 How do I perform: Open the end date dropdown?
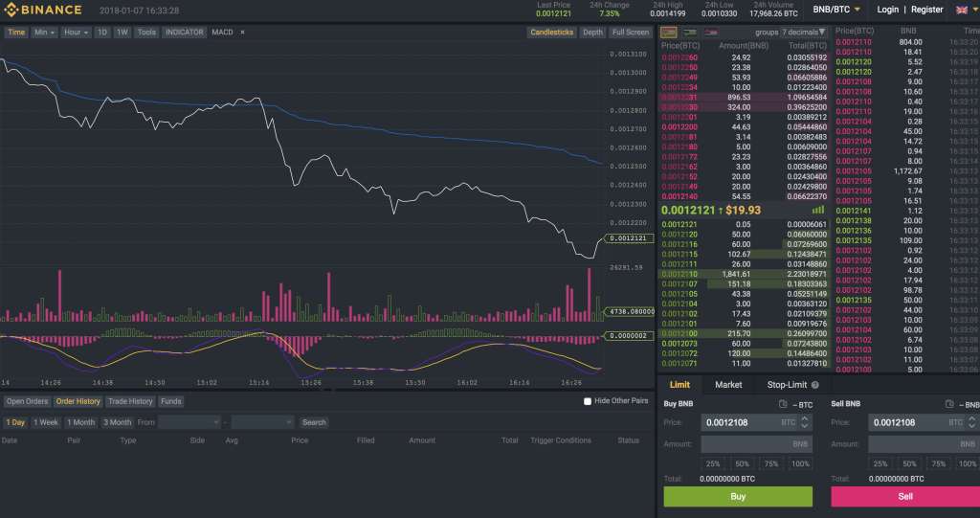click(262, 422)
